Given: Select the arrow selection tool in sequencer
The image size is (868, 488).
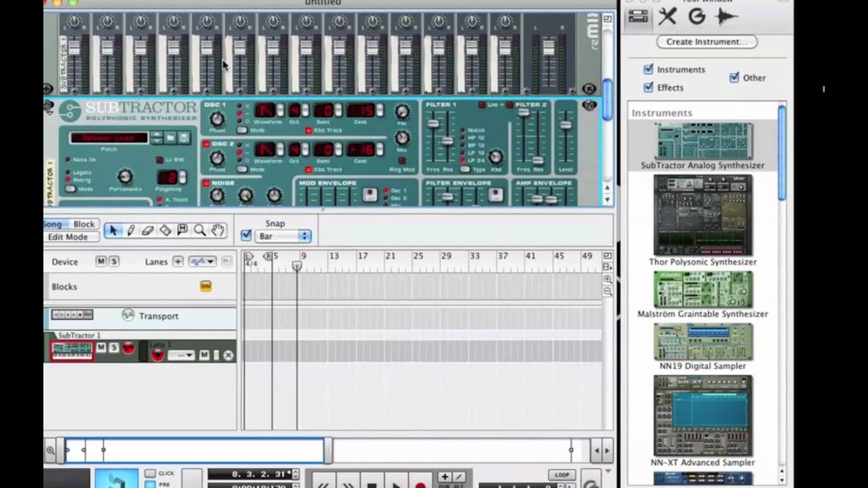Looking at the screenshot, I should coord(113,230).
